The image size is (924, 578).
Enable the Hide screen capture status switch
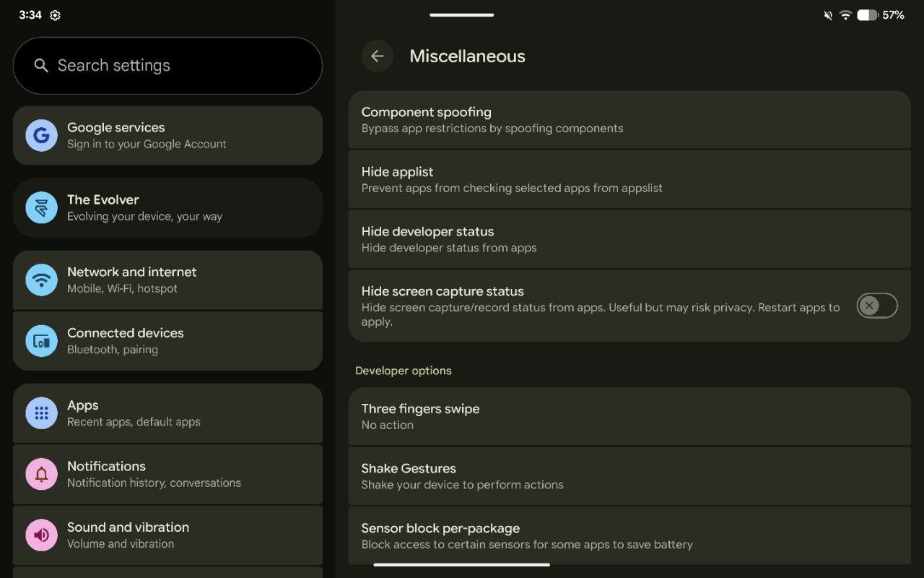(x=876, y=306)
